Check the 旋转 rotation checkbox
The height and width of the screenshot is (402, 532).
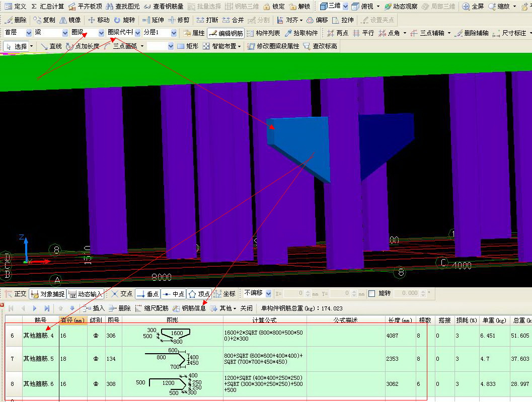point(372,293)
